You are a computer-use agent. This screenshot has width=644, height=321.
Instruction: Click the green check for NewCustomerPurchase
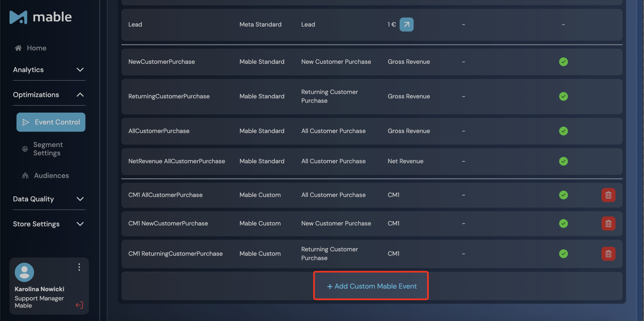click(563, 62)
